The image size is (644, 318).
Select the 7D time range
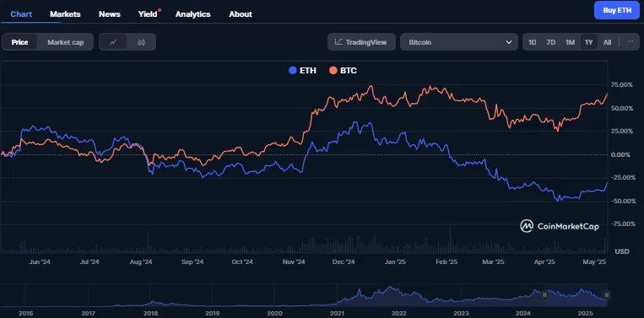coord(551,42)
